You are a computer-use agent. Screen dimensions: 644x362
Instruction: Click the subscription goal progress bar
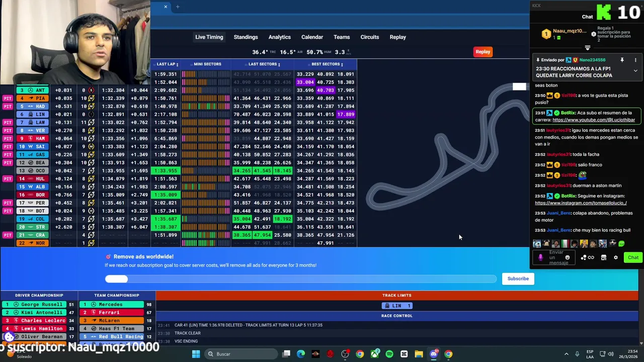(300, 279)
